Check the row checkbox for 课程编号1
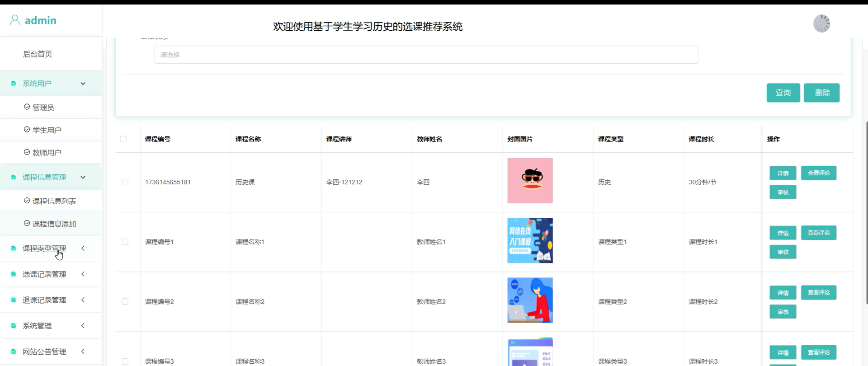868x366 pixels. pos(125,242)
